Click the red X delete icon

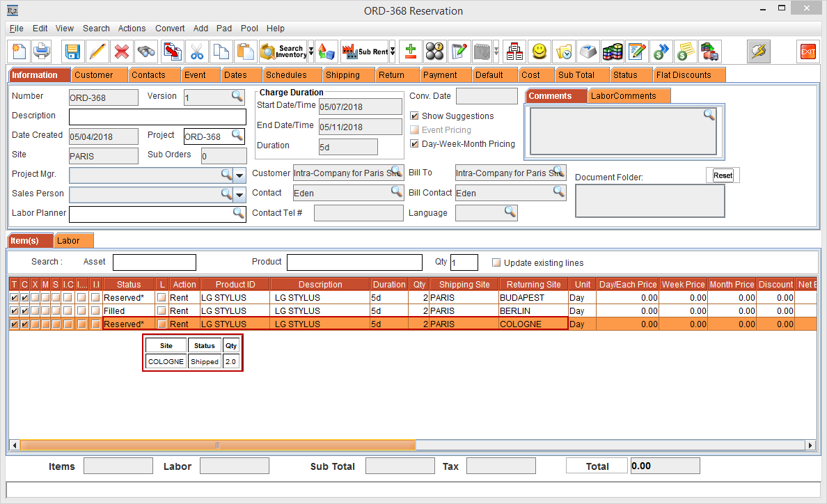click(122, 52)
